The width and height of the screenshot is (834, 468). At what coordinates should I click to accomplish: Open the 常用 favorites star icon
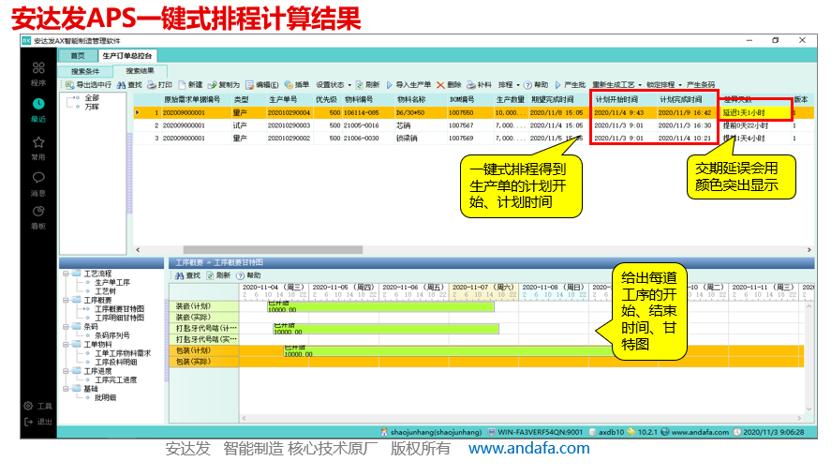coord(38,142)
